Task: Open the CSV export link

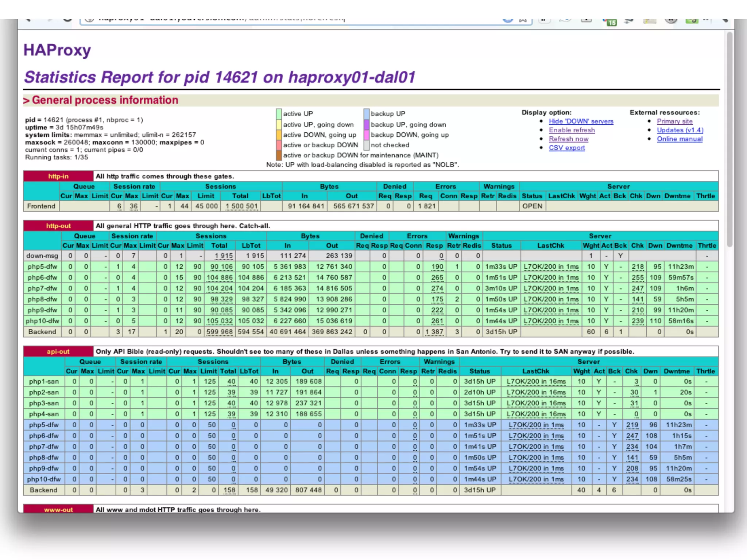Action: click(566, 148)
